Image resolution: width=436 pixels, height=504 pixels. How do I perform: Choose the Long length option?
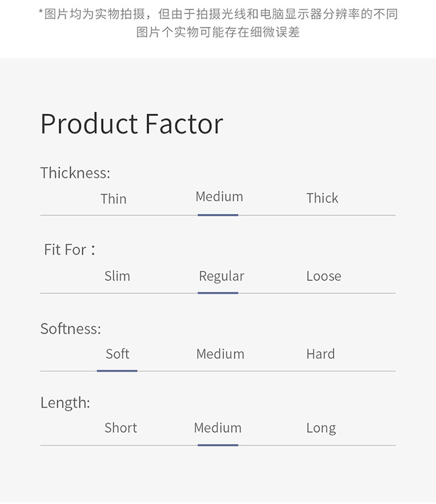(321, 428)
